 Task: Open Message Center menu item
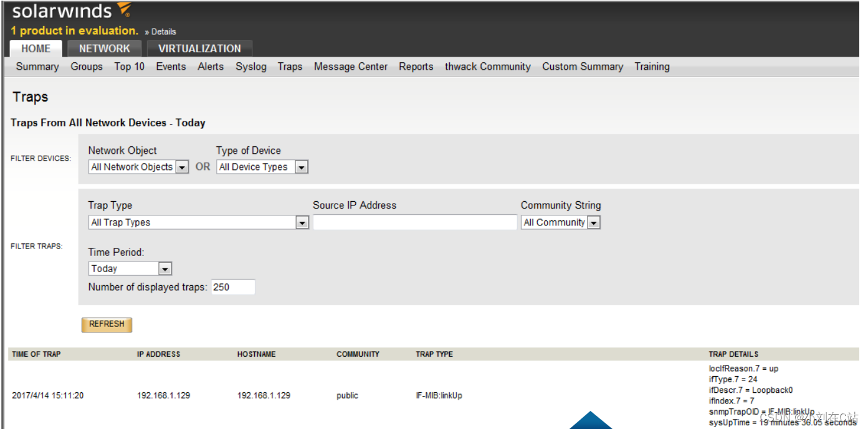(x=351, y=67)
